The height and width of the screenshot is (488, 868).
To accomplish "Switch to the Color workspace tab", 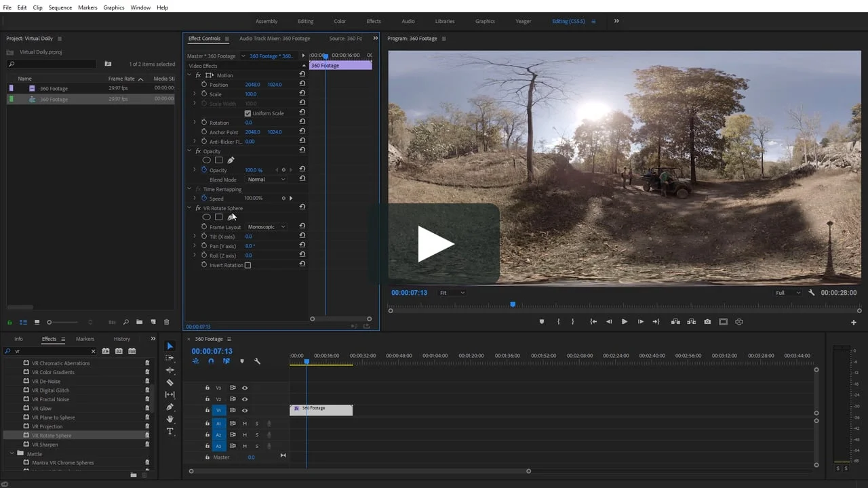I will pos(340,21).
